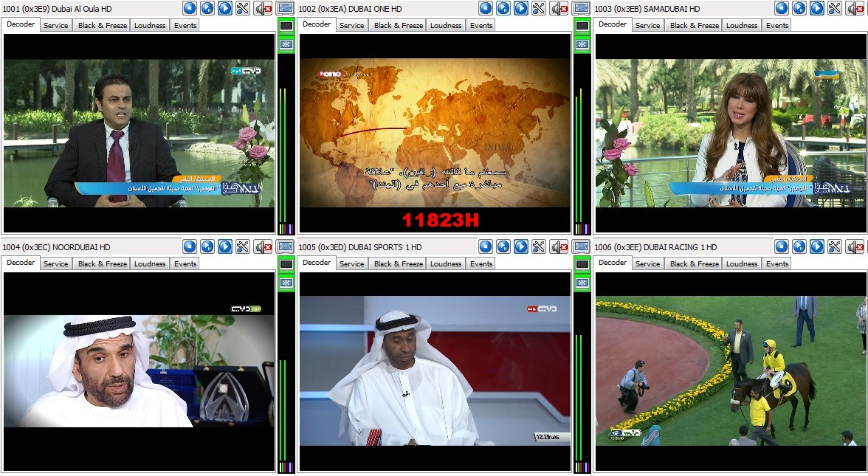Mute audio for DUBAI ONE HD
Image resolution: width=868 pixels, height=476 pixels.
point(559,8)
